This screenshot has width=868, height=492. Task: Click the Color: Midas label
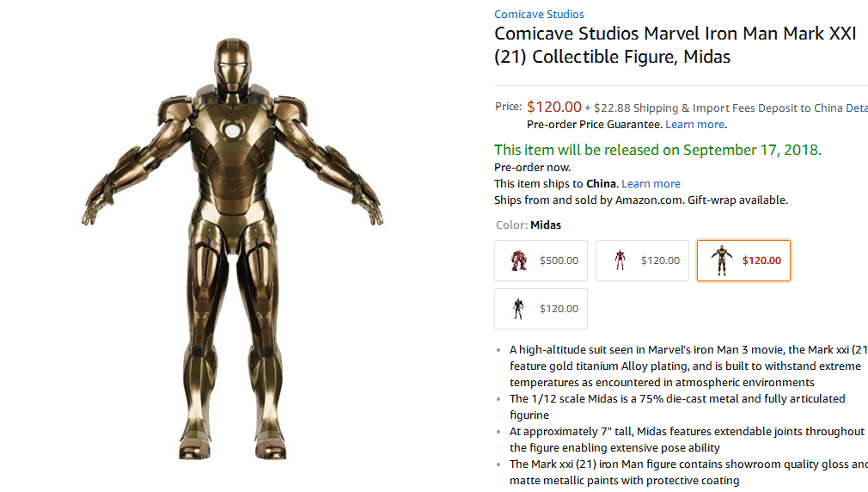tap(529, 224)
